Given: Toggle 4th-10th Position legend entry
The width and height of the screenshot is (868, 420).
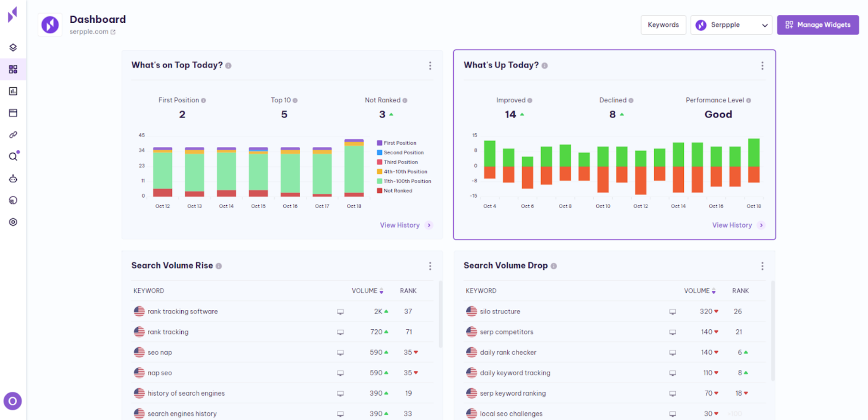Looking at the screenshot, I should click(x=402, y=172).
